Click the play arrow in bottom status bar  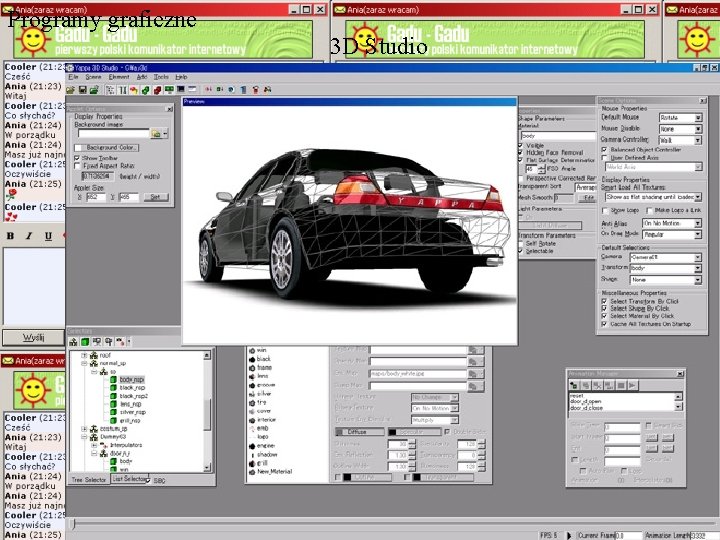[x=569, y=535]
